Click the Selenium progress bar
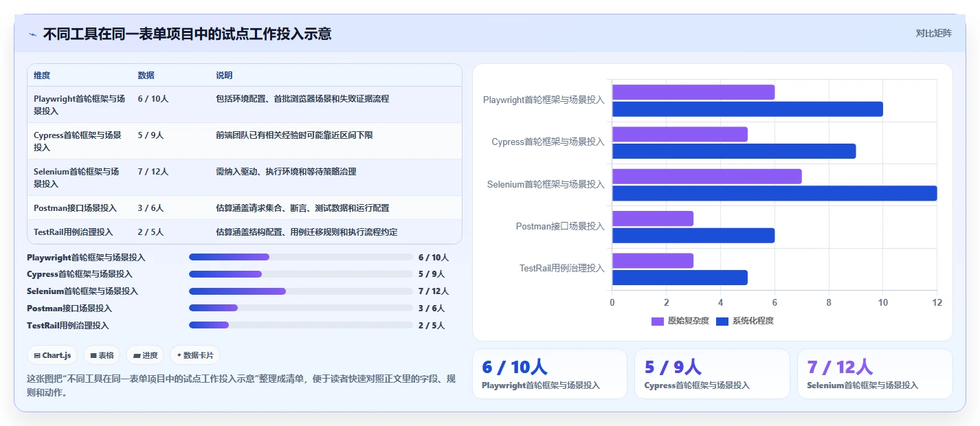Image resolution: width=980 pixels, height=426 pixels. 301,291
